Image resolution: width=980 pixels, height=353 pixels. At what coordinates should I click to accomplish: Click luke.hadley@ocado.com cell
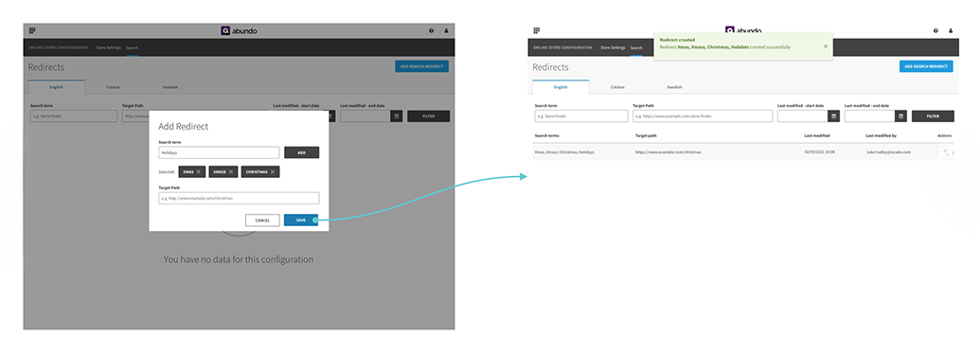coord(889,151)
